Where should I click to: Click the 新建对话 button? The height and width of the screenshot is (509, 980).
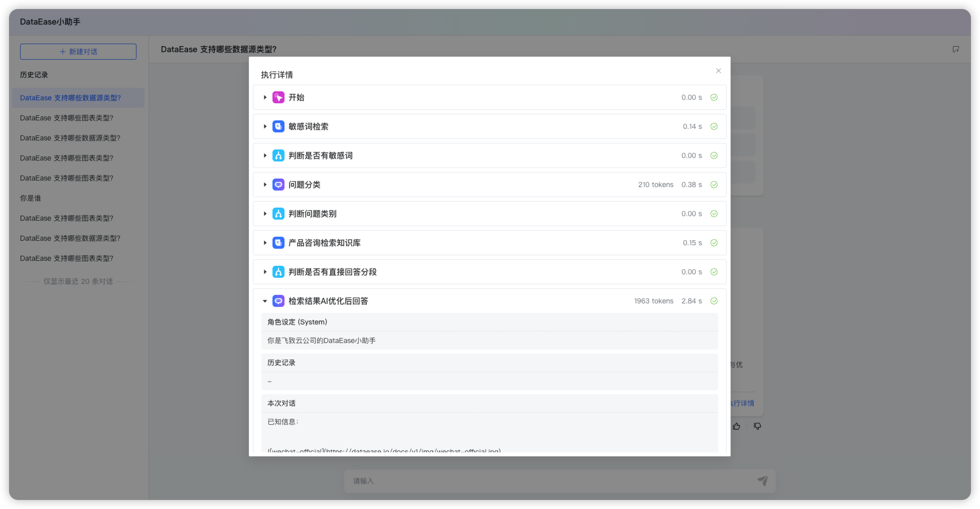tap(78, 51)
